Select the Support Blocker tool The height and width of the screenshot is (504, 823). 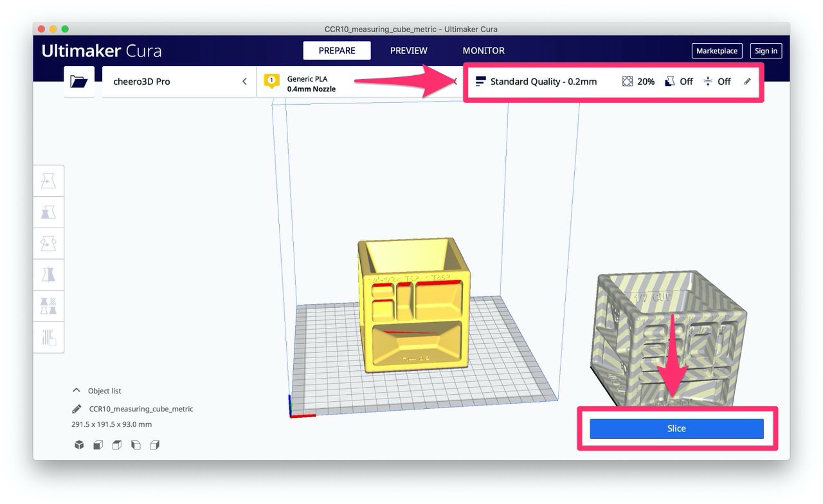tap(49, 337)
